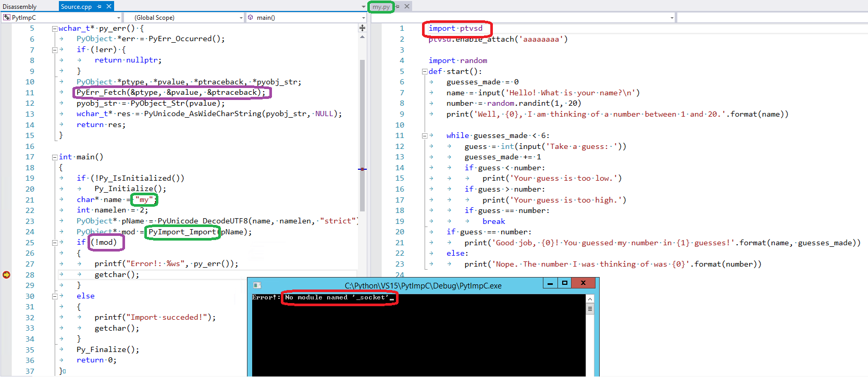Click PyImport_Import on line 24

[x=182, y=232]
